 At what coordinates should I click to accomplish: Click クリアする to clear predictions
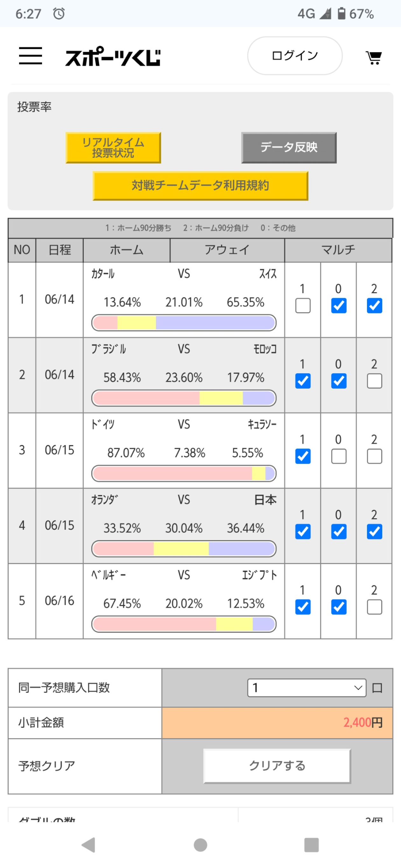[x=277, y=766]
